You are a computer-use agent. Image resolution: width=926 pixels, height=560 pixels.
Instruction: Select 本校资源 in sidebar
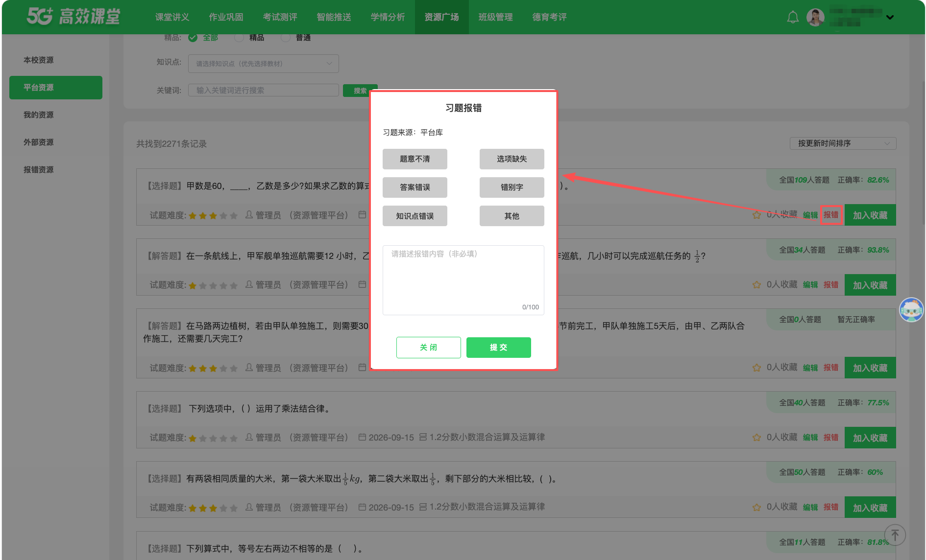(x=56, y=60)
